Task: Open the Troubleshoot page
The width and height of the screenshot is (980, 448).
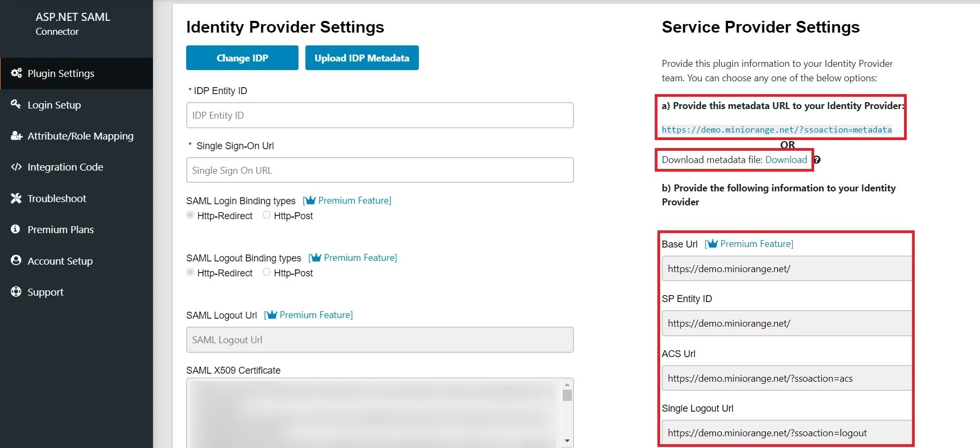Action: pyautogui.click(x=76, y=198)
